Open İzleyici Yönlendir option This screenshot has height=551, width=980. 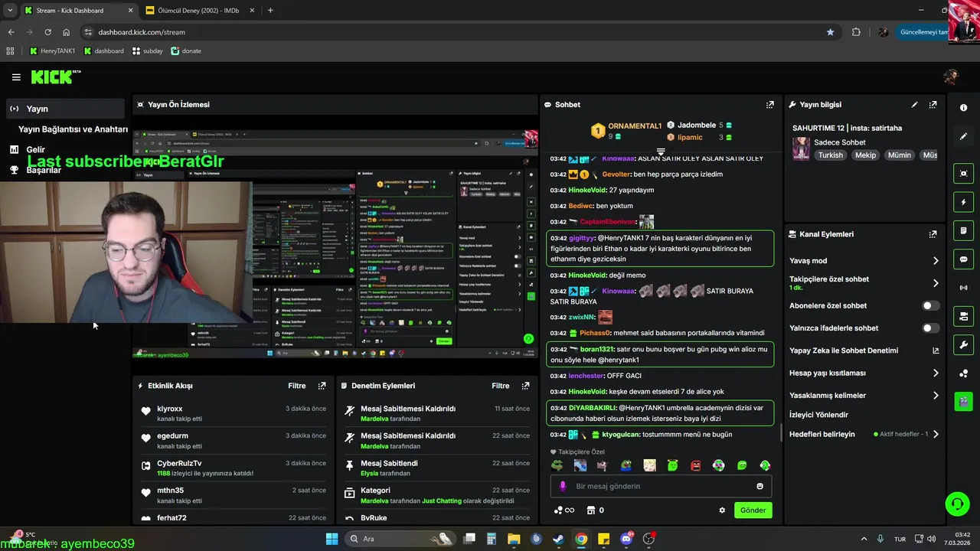(x=818, y=415)
